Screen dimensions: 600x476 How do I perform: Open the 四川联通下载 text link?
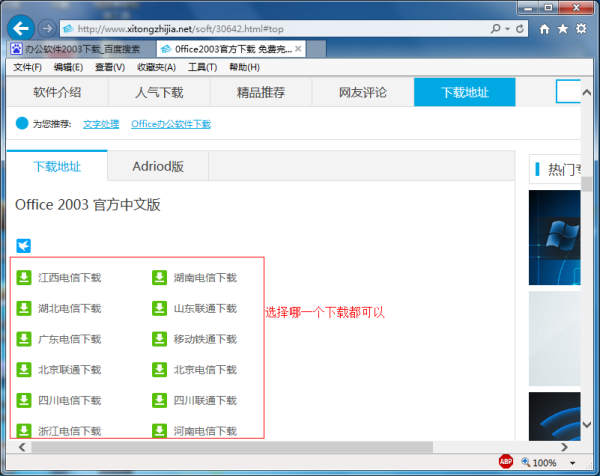click(205, 400)
